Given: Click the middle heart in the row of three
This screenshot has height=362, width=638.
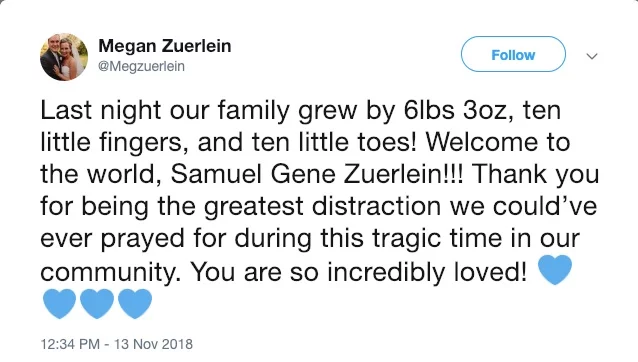Looking at the screenshot, I should 97,303.
